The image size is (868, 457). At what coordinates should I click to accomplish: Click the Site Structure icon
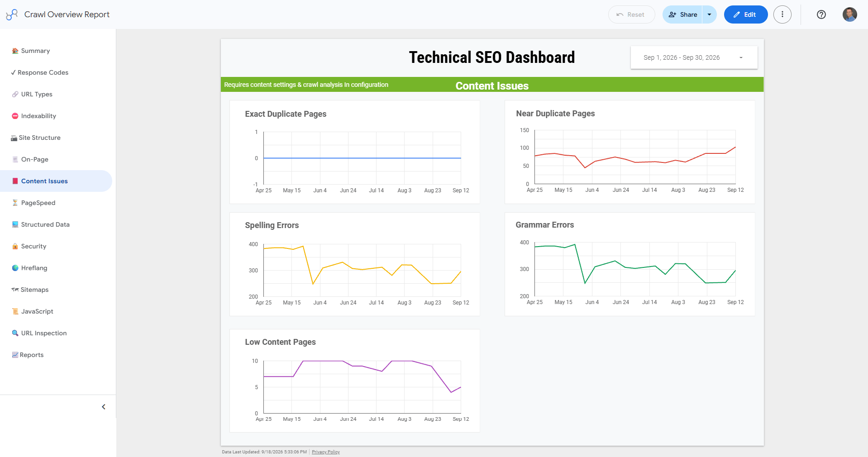tap(14, 138)
